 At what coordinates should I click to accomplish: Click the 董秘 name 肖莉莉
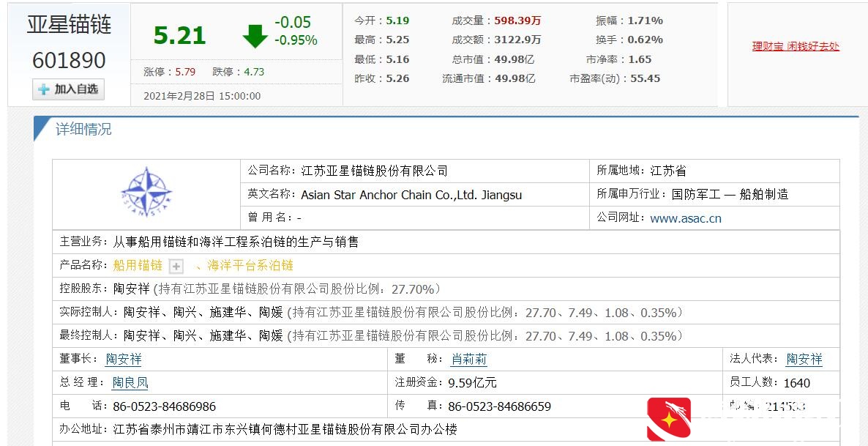coord(469,360)
